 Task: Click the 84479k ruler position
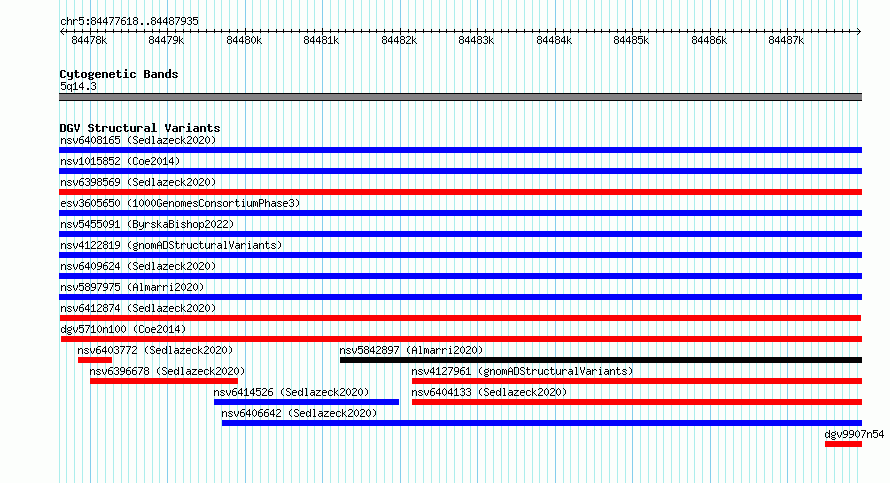(166, 40)
